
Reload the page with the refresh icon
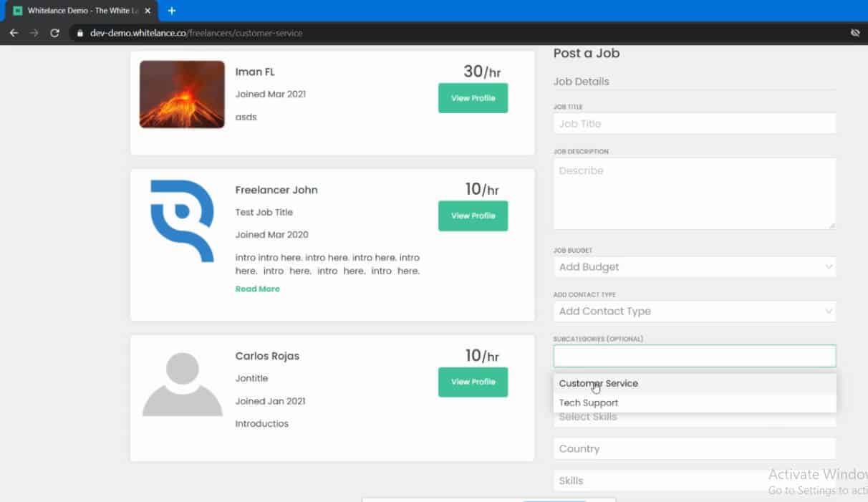tap(54, 33)
